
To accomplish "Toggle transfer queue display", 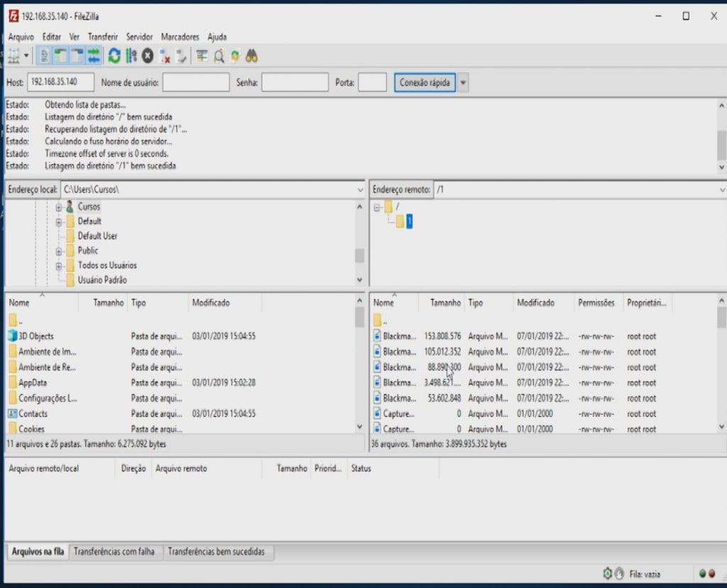I will tap(94, 56).
